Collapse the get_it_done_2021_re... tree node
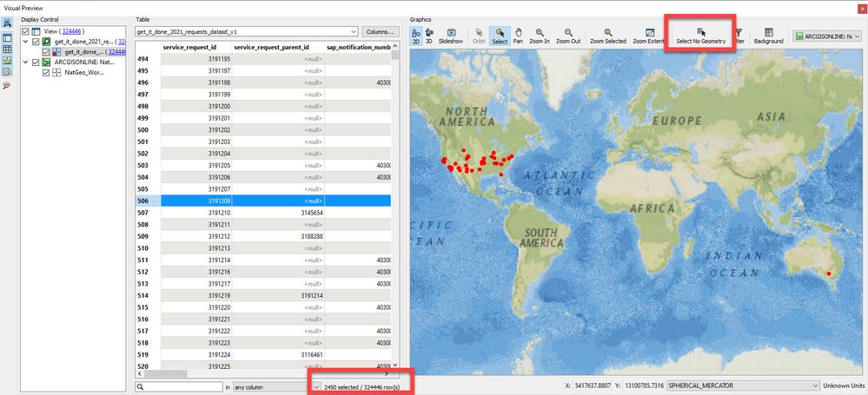868x395 pixels. (x=25, y=42)
